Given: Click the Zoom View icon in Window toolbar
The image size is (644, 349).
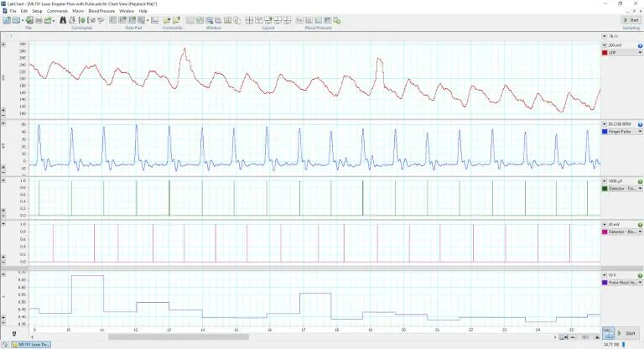Looking at the screenshot, I should [x=208, y=19].
